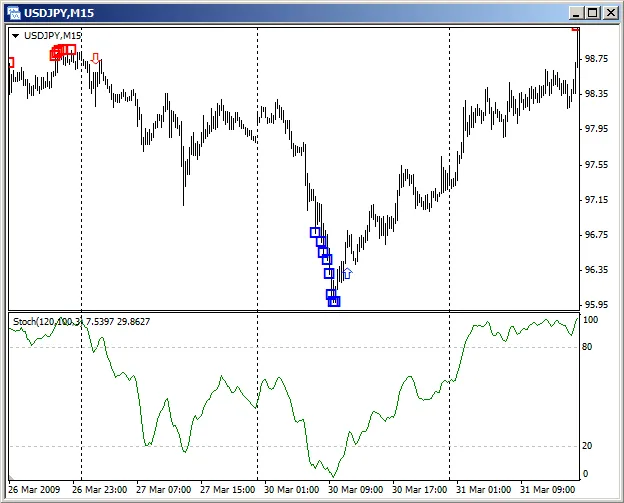The height and width of the screenshot is (503, 624).
Task: Open the USDJPY,M15 chart dropdown triangle
Action: pos(17,36)
